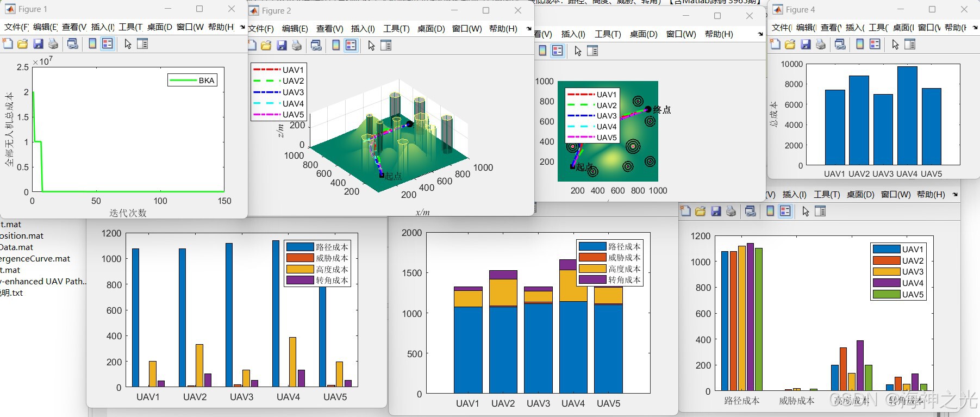Open property inspector in the 2D path map window
Viewport: 980px width, 417px height.
[x=592, y=51]
